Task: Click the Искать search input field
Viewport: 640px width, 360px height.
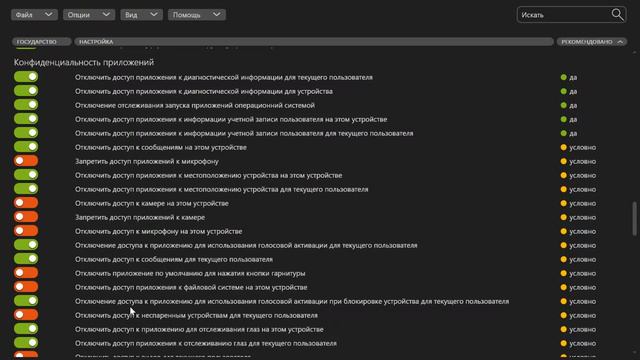Action: click(564, 15)
